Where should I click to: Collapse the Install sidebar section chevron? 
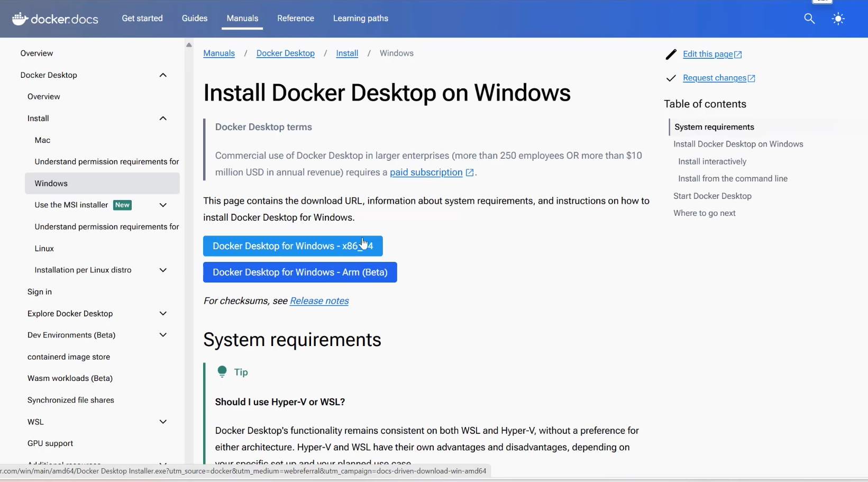point(163,119)
